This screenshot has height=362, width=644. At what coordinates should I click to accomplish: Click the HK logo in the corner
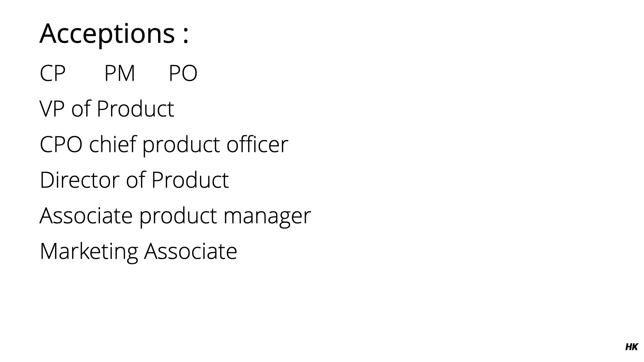pos(632,347)
